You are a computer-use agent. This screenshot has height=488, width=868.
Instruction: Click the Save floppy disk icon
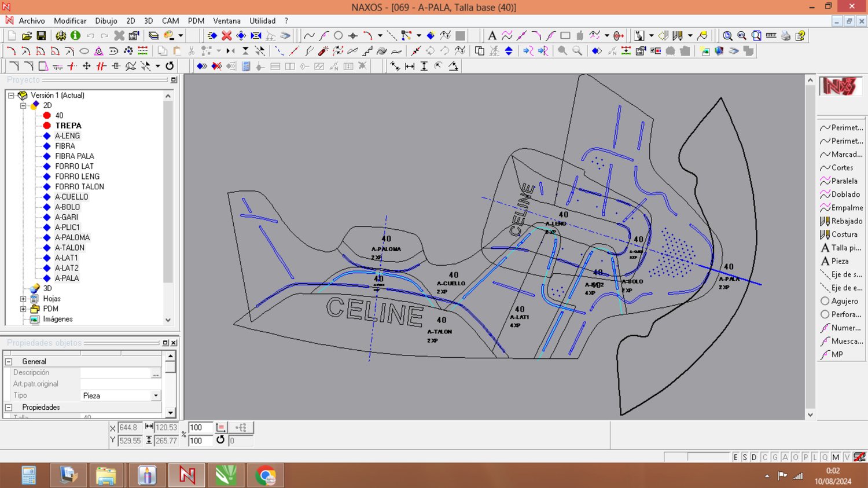coord(41,36)
